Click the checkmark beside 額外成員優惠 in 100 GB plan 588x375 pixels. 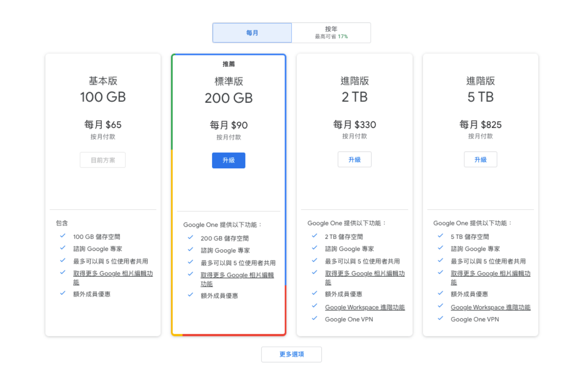point(62,293)
